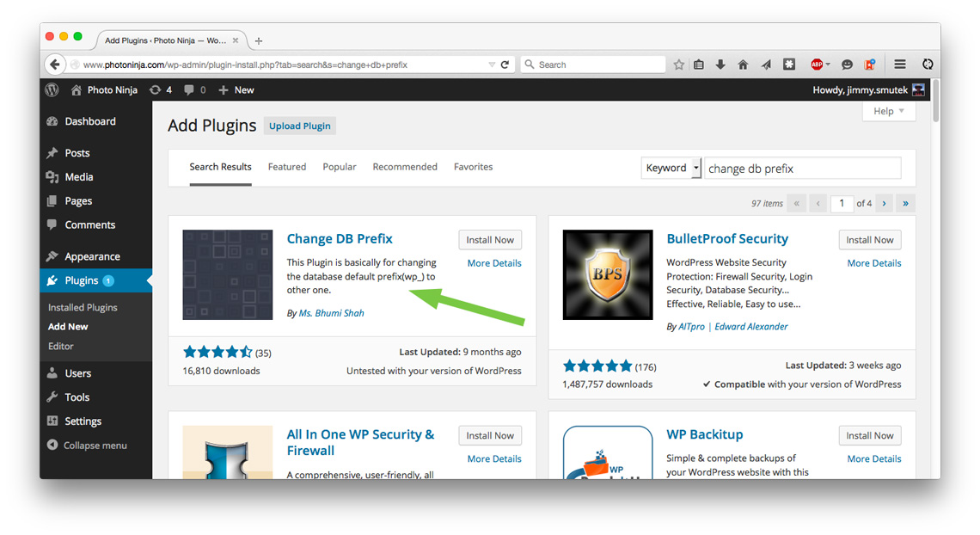Open the 4 pending updates icon

coord(161,90)
